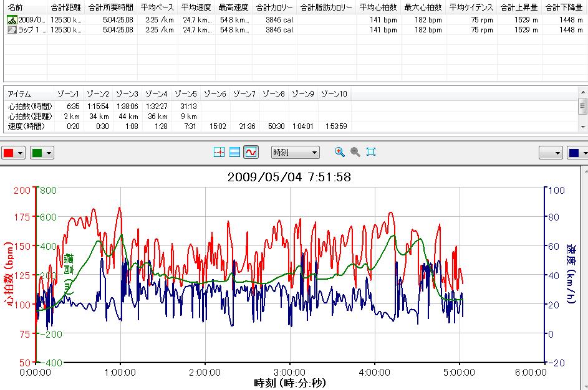Screen dimensions: 588x390
Task: Click the ゾーン1 column header
Action: (68, 94)
